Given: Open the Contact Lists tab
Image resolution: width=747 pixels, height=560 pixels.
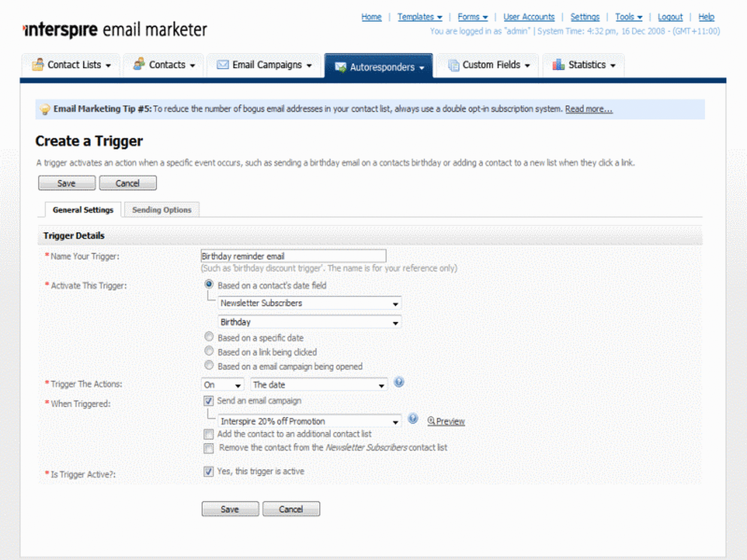Looking at the screenshot, I should coord(71,65).
